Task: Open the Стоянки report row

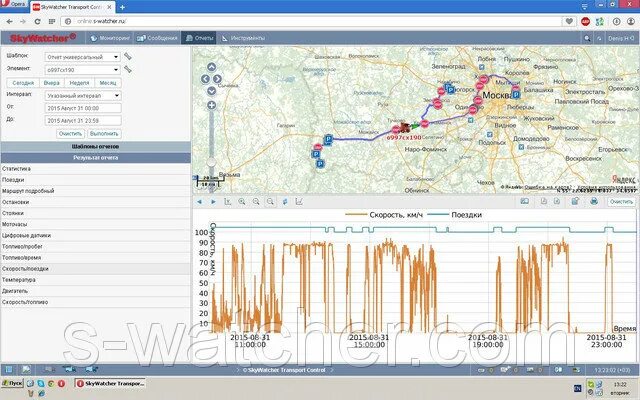Action: click(x=96, y=213)
